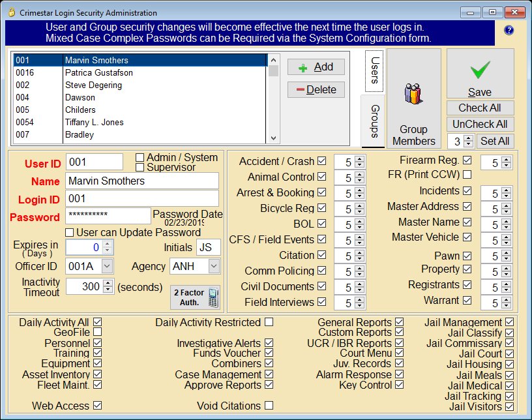Screen dimensions: 532x420
Task: Click the UnCheck All button
Action: tap(480, 125)
